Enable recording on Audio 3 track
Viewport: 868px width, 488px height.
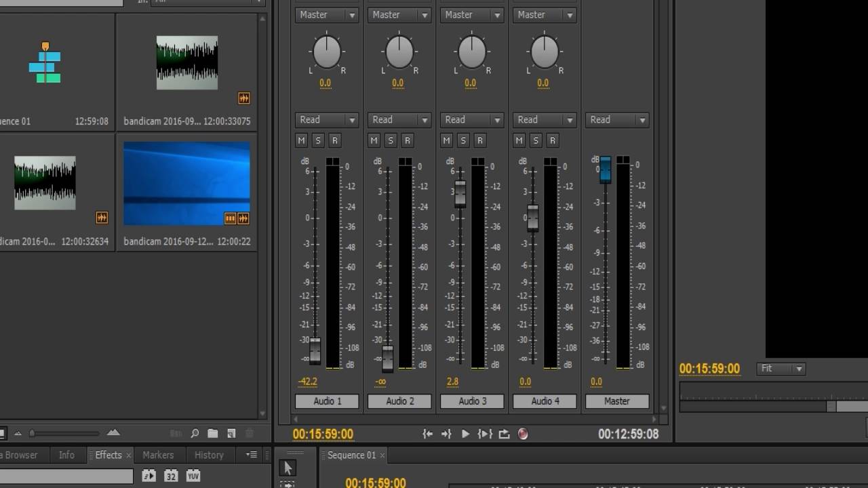pyautogui.click(x=479, y=140)
